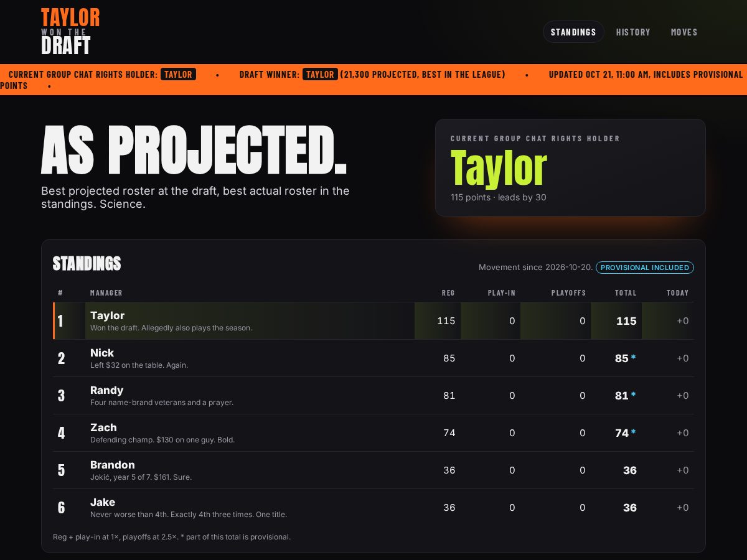The image size is (747, 560).
Task: Click the Taylor Won The Draft logo
Action: 70,32
